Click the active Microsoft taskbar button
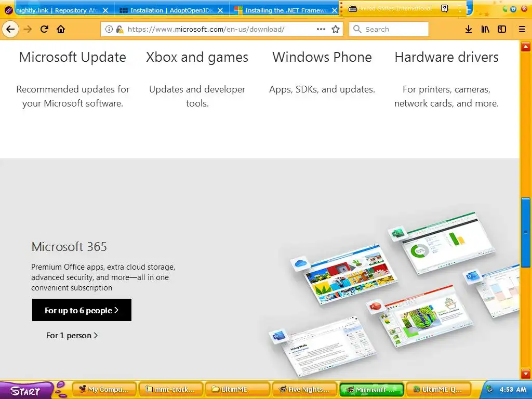This screenshot has height=399, width=532. (371, 390)
